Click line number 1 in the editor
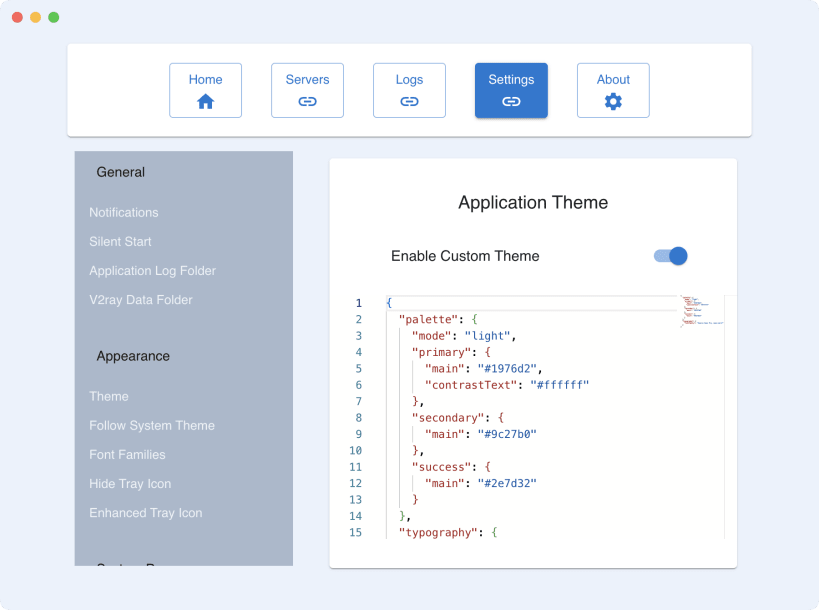This screenshot has width=819, height=610. tap(359, 303)
